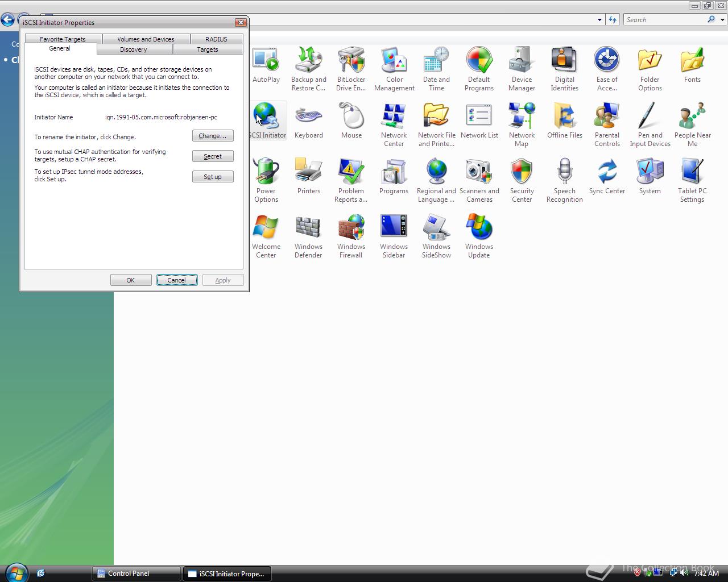Image resolution: width=728 pixels, height=582 pixels.
Task: Open Color Management icon
Action: (394, 69)
